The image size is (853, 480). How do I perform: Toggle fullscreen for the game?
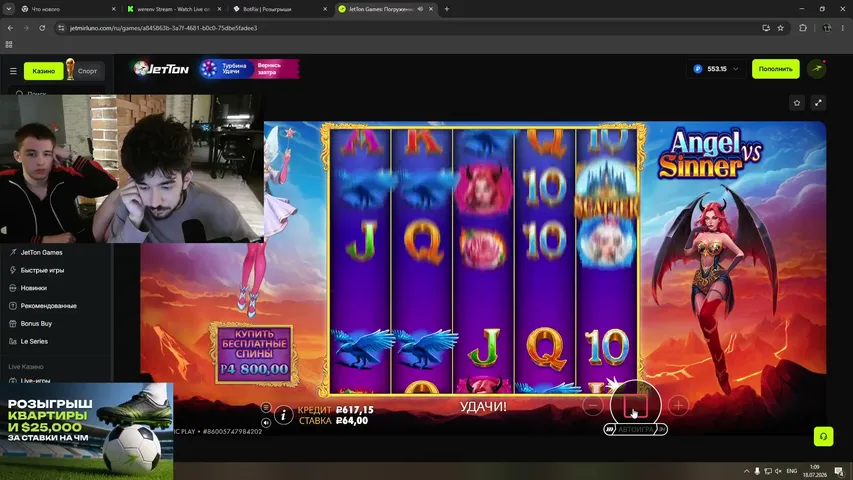818,103
